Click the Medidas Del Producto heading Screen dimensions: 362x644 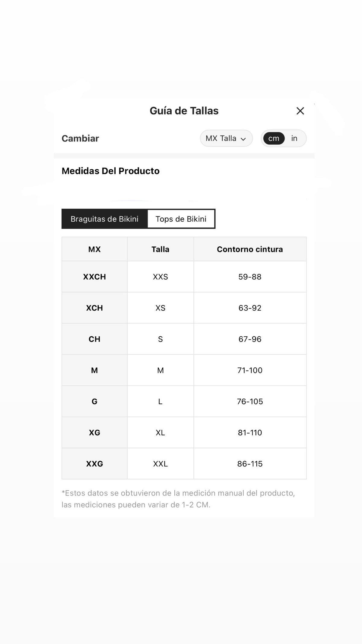(x=110, y=171)
